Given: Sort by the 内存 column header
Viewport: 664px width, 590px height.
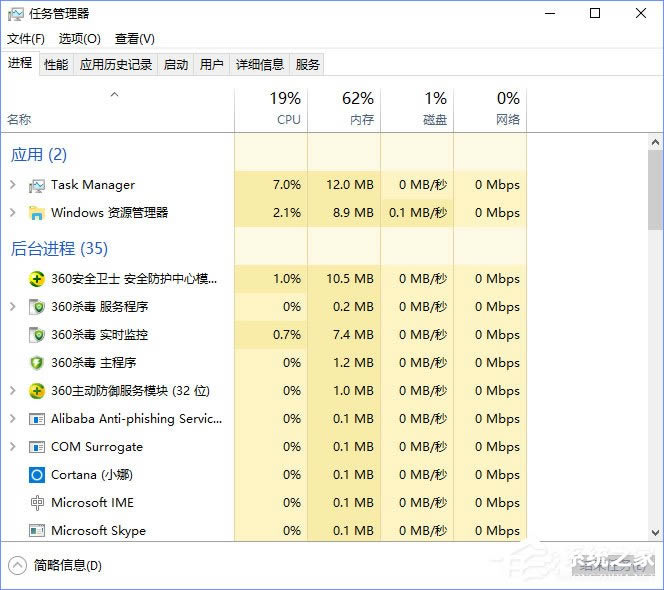Looking at the screenshot, I should point(344,110).
